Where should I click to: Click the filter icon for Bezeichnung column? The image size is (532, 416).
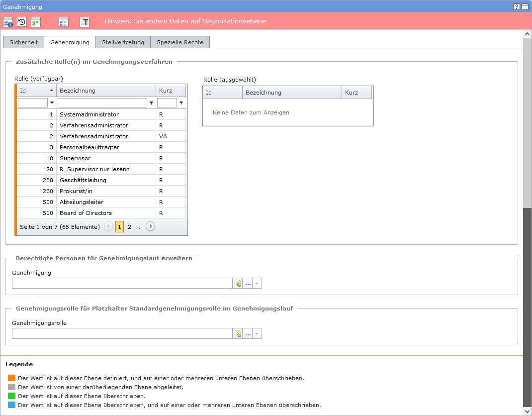point(151,103)
